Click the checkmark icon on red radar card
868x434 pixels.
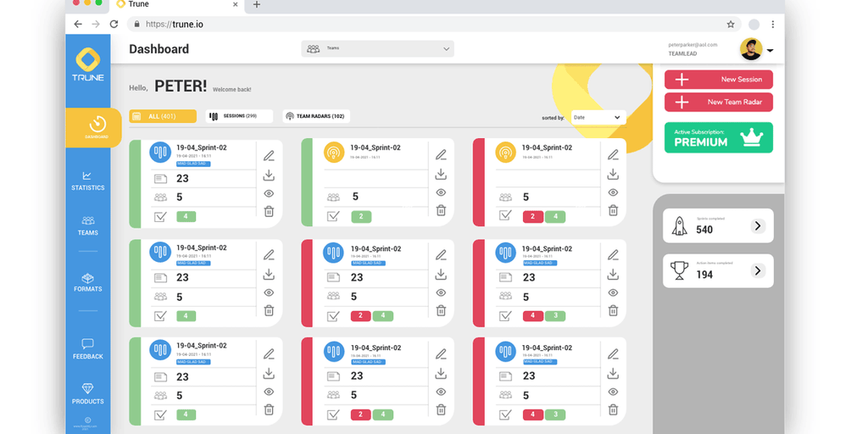pyautogui.click(x=505, y=215)
